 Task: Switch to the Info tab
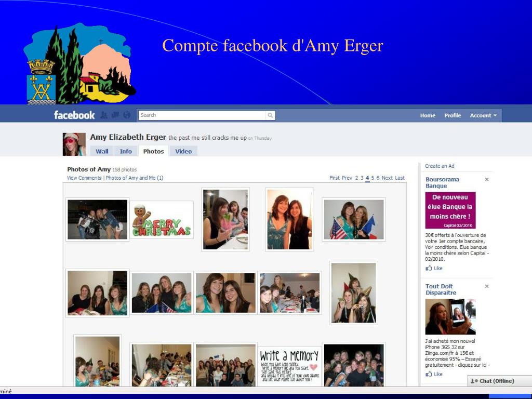pyautogui.click(x=126, y=151)
